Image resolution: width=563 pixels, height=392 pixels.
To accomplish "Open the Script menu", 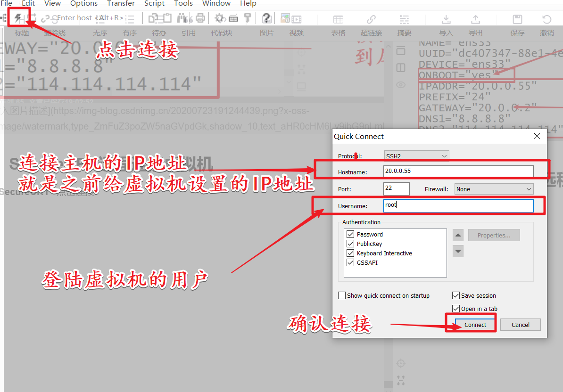I will [154, 4].
